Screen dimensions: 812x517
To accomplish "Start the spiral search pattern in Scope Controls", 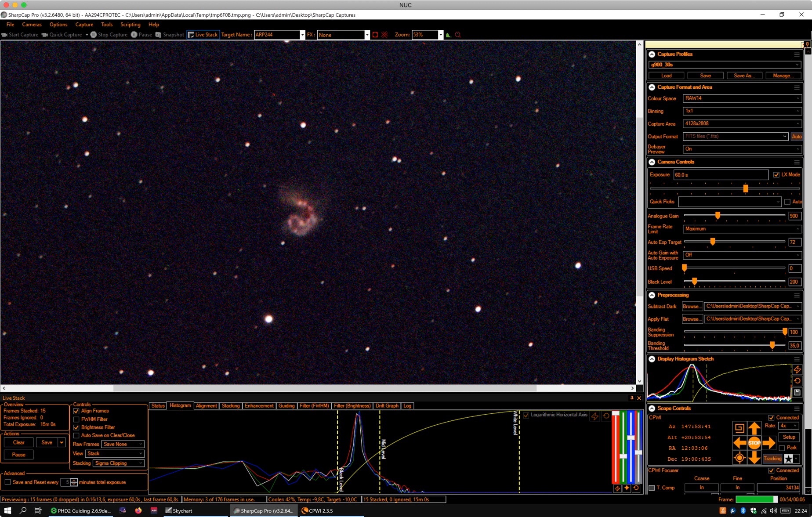I will click(x=739, y=428).
